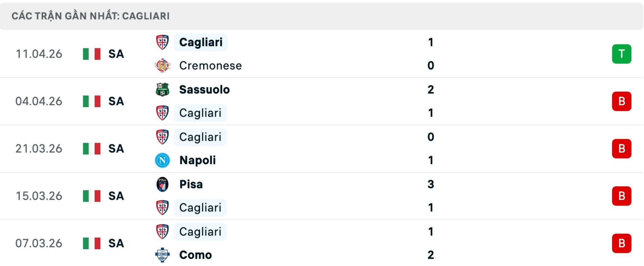Screen dimensions: 644x266
Task: Click Cagliari crest in the Cremonese match
Action: click(x=162, y=42)
